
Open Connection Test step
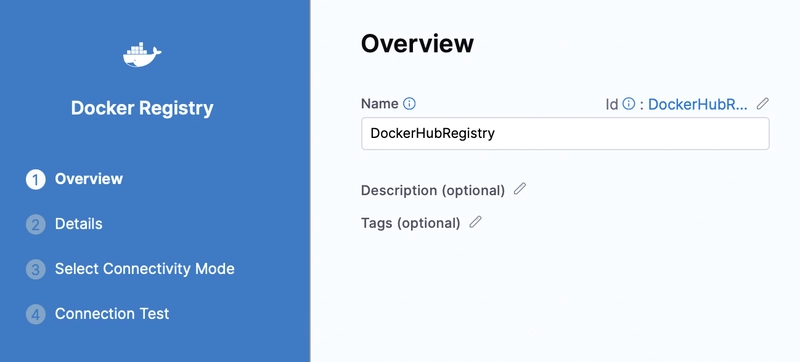[112, 314]
